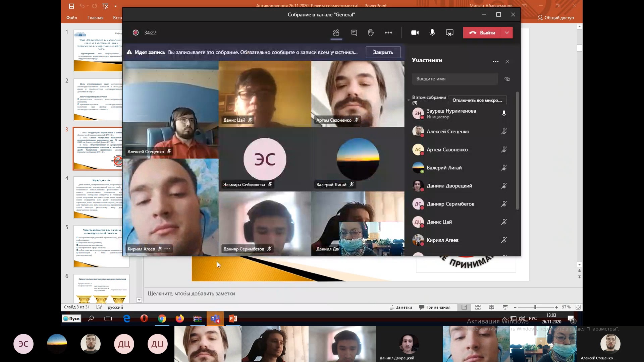The height and width of the screenshot is (362, 644).
Task: Click the 97 % zoom level
Action: tap(566, 307)
